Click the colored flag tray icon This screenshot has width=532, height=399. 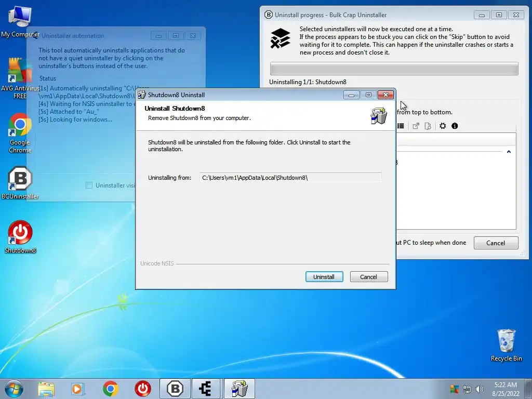coord(454,389)
